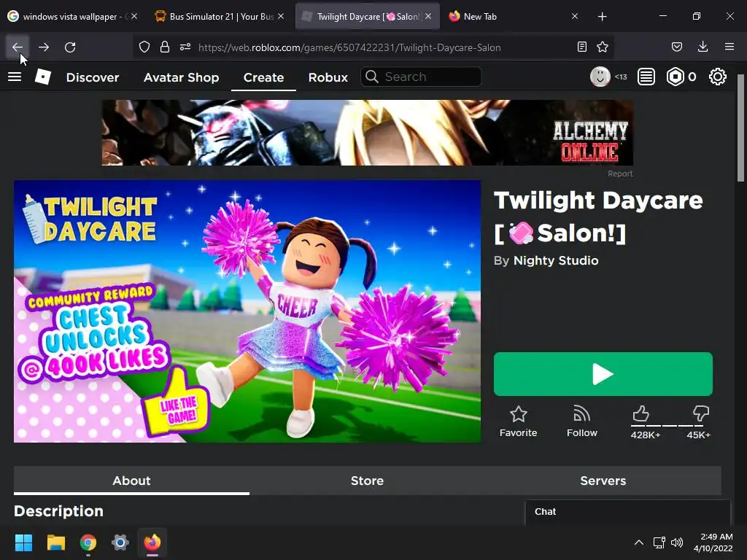
Task: Open Roblox settings gear
Action: coord(718,77)
